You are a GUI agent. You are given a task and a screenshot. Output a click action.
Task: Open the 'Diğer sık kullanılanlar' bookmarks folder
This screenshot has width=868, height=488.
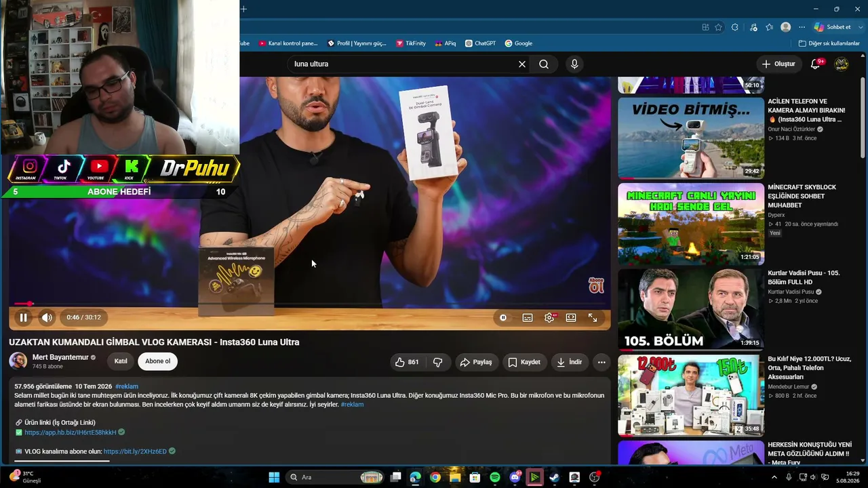pyautogui.click(x=829, y=43)
